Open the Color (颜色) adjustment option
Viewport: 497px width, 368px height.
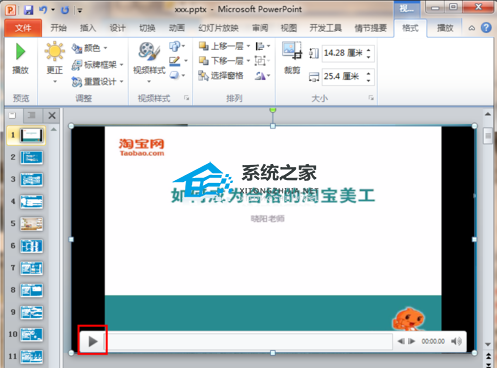[90, 48]
